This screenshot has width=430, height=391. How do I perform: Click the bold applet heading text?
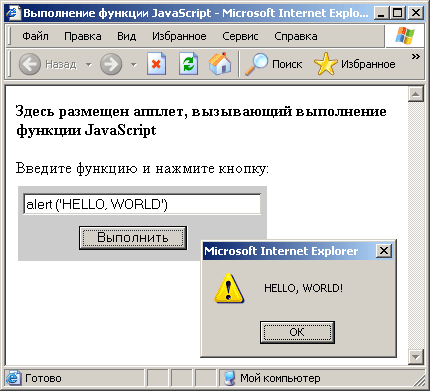(201, 121)
